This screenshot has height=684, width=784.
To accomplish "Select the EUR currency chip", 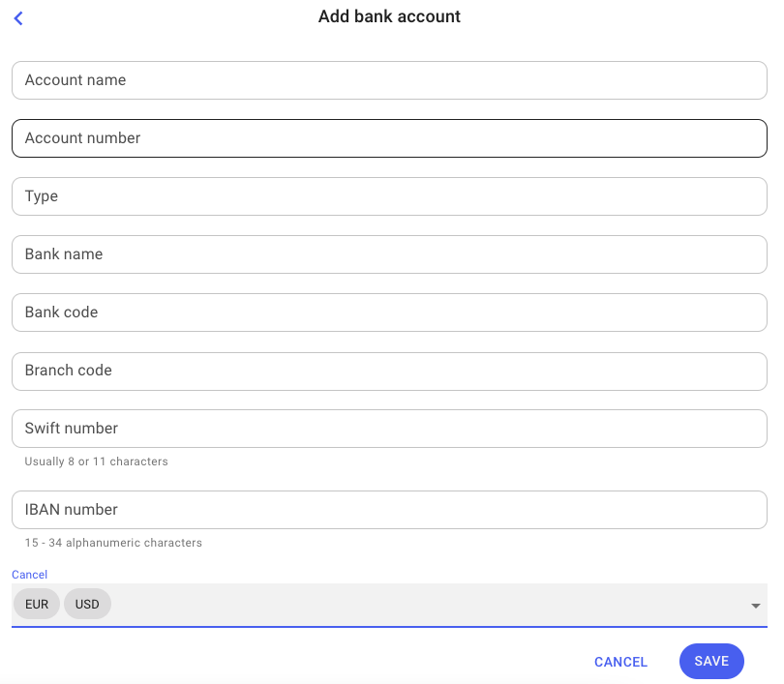I will [37, 605].
